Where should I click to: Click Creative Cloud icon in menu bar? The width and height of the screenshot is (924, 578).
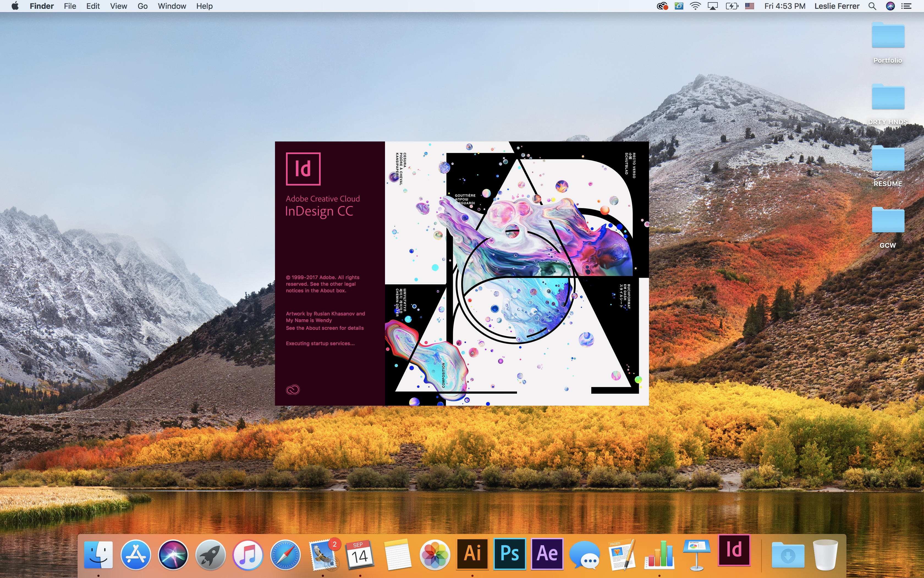662,6
